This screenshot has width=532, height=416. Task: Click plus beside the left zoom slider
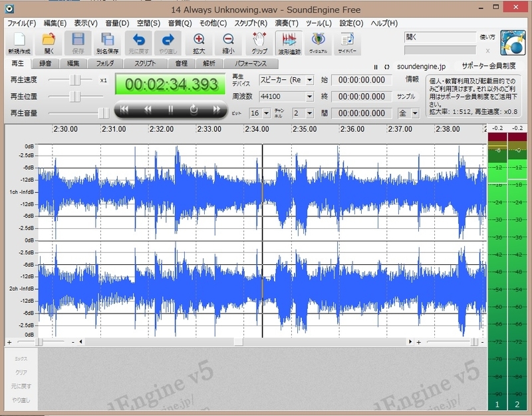(x=9, y=342)
